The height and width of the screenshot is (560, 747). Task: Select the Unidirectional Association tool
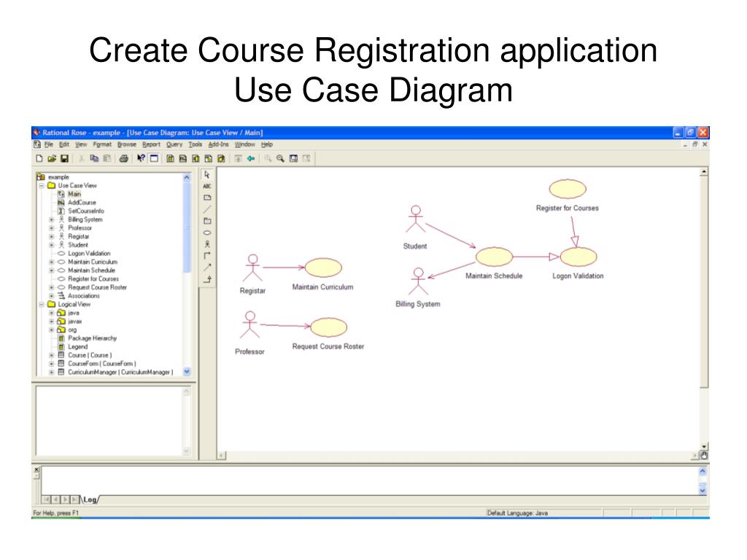[207, 256]
